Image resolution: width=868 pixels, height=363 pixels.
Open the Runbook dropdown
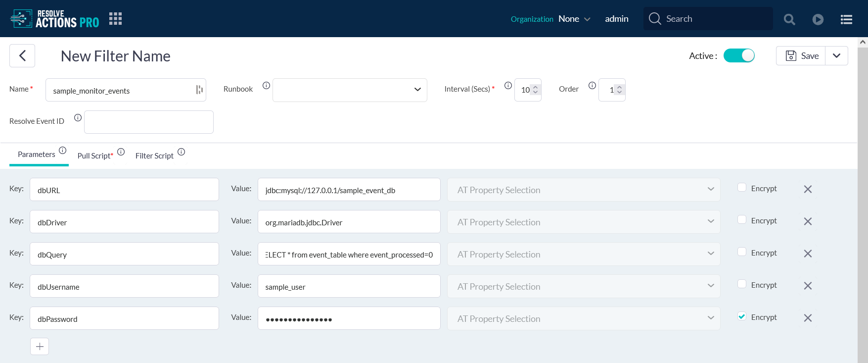coord(350,90)
